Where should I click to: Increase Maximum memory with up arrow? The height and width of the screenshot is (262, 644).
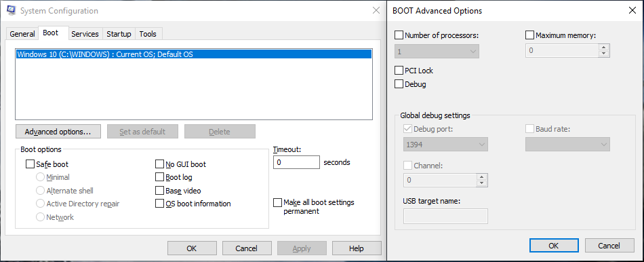pyautogui.click(x=604, y=48)
